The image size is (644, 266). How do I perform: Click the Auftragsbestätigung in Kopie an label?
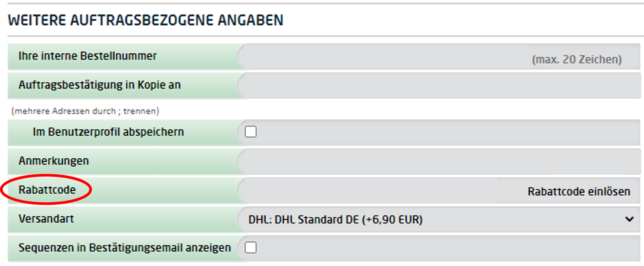100,85
